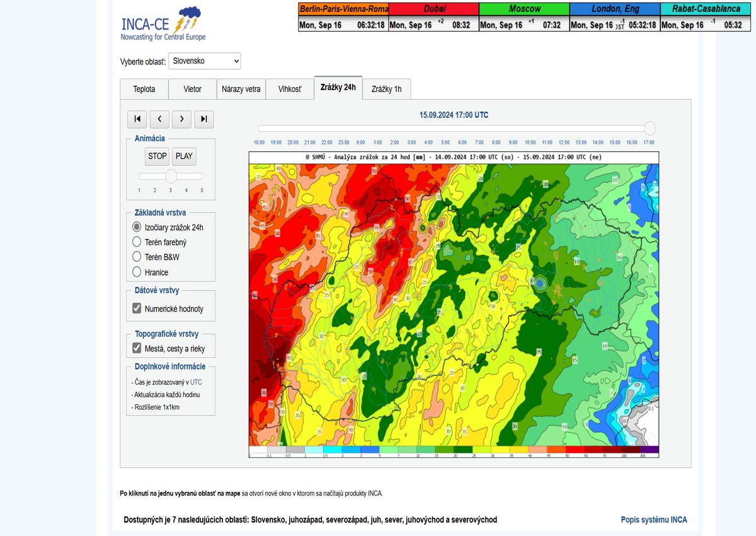
Task: Switch to the Teplota tab
Action: [144, 89]
